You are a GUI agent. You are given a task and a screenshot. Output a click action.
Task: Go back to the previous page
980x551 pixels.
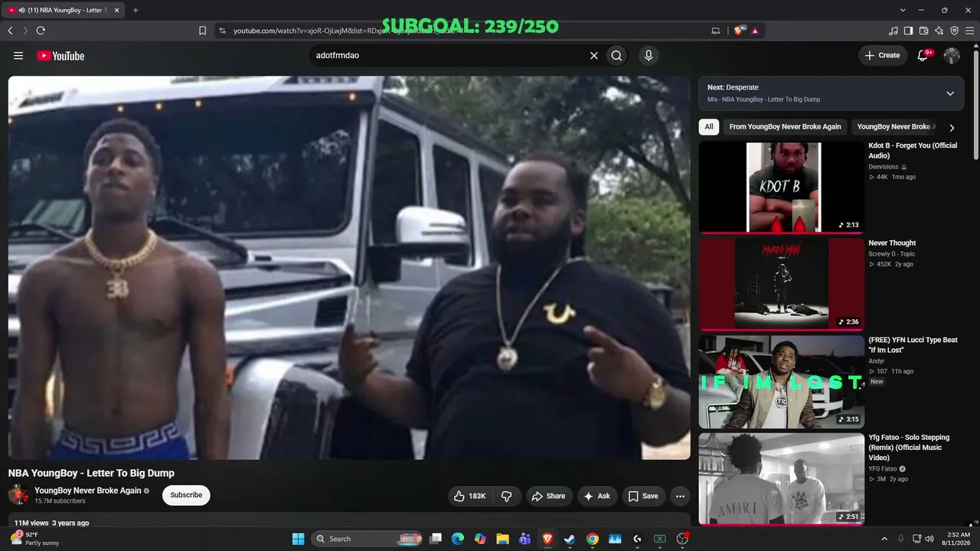(x=10, y=31)
